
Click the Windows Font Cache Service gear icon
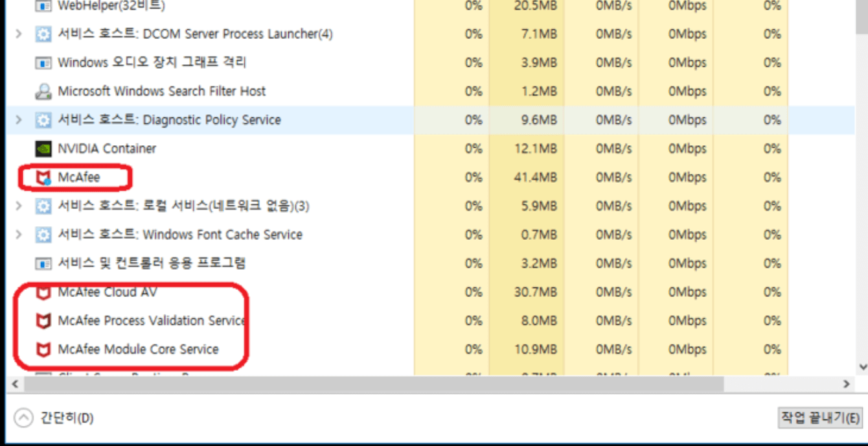pos(43,235)
